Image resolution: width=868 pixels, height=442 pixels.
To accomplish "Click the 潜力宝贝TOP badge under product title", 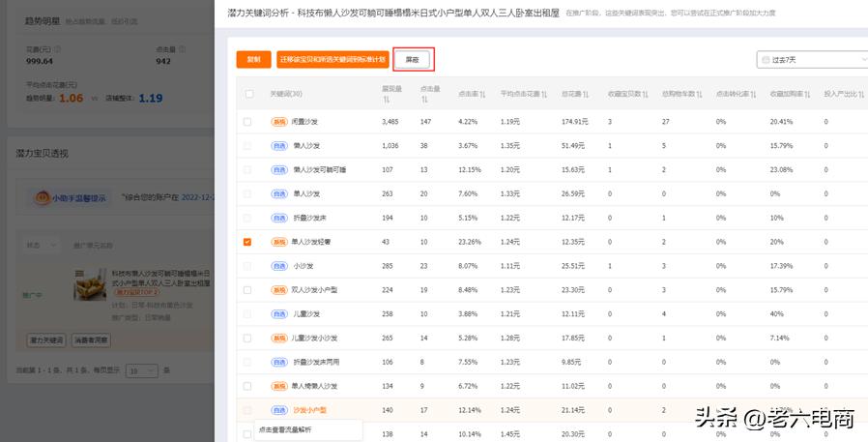I will (x=136, y=292).
